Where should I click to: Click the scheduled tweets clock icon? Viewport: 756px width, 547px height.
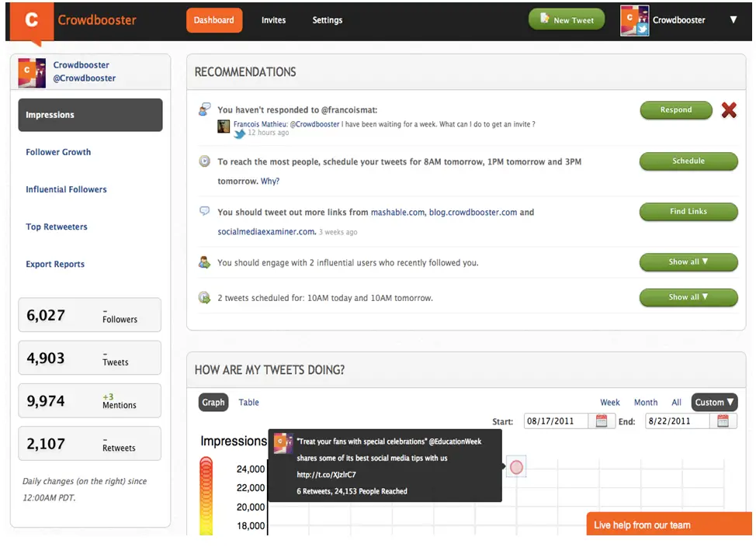click(204, 297)
